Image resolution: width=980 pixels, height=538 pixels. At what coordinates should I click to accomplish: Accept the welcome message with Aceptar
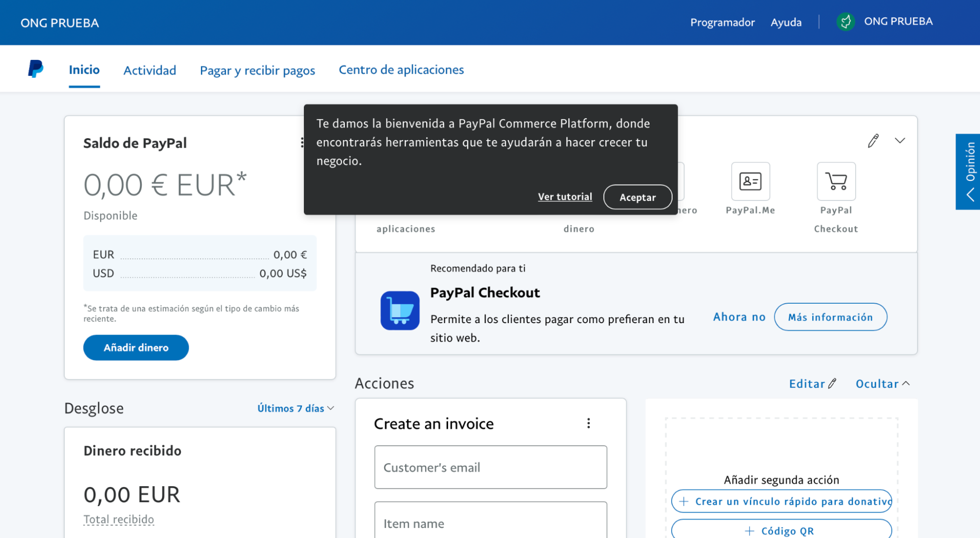click(x=637, y=197)
